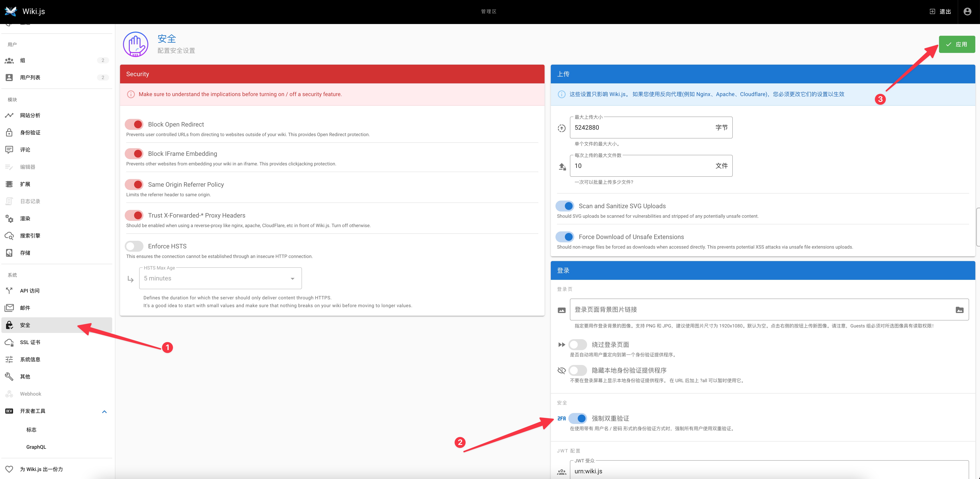
Task: Click the max upload size icon
Action: [562, 128]
